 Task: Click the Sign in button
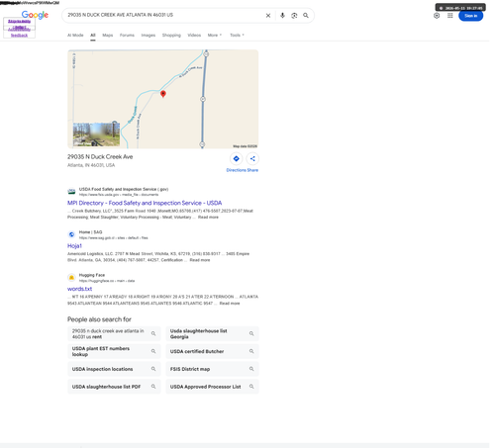pos(471,16)
